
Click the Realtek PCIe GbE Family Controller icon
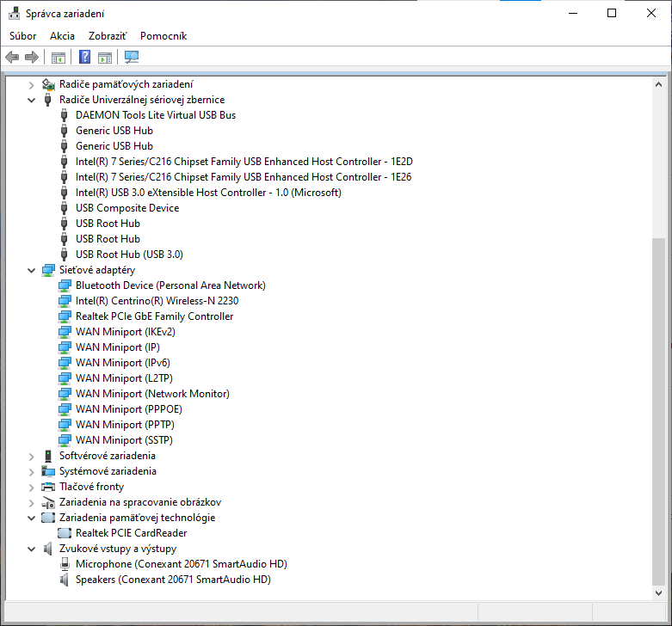tap(65, 316)
